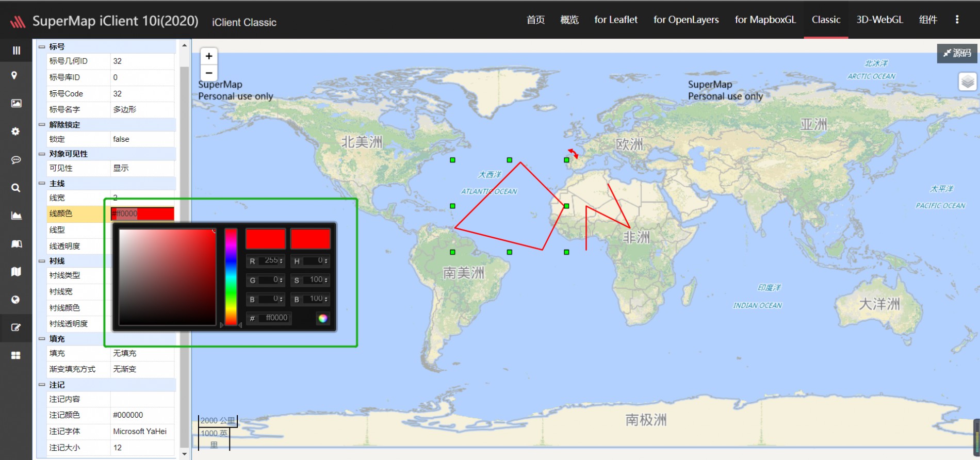
Task: Click the SuperMap iClient 10i(2020) title link
Action: point(116,21)
